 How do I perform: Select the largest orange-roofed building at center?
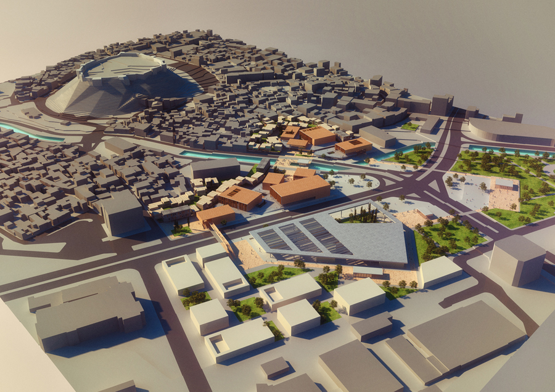coord(300,189)
